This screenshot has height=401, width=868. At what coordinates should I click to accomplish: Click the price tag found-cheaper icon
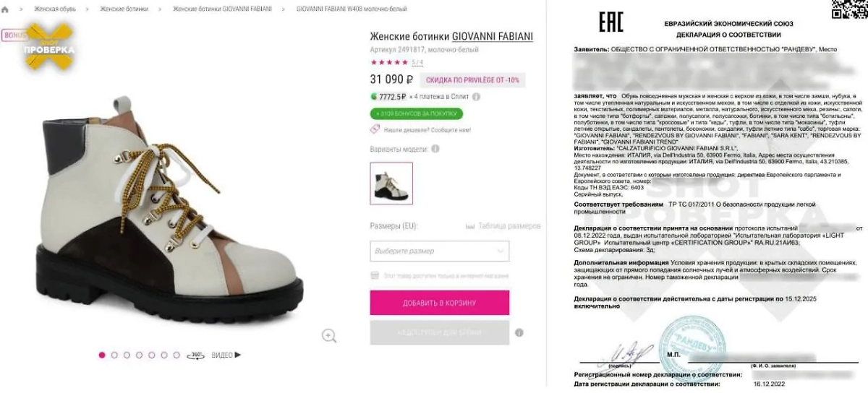click(375, 130)
